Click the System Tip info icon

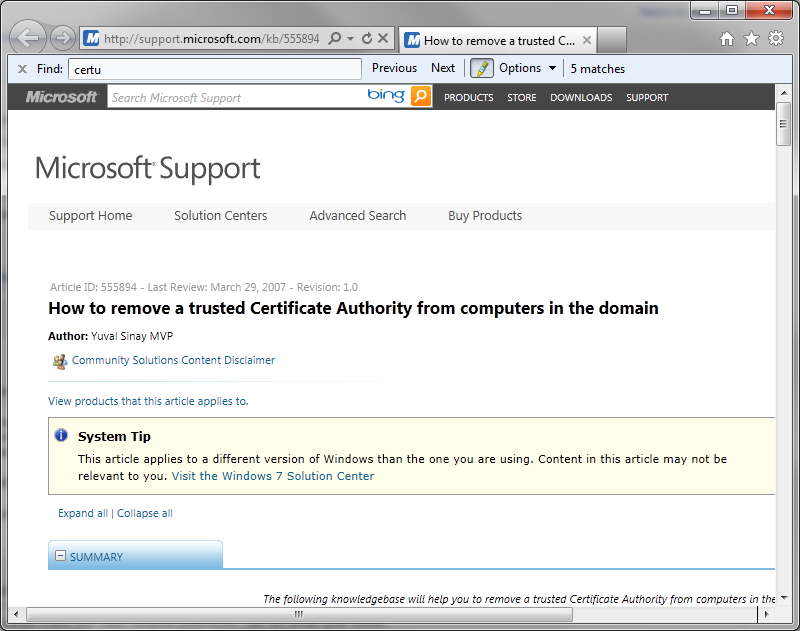pyautogui.click(x=61, y=435)
